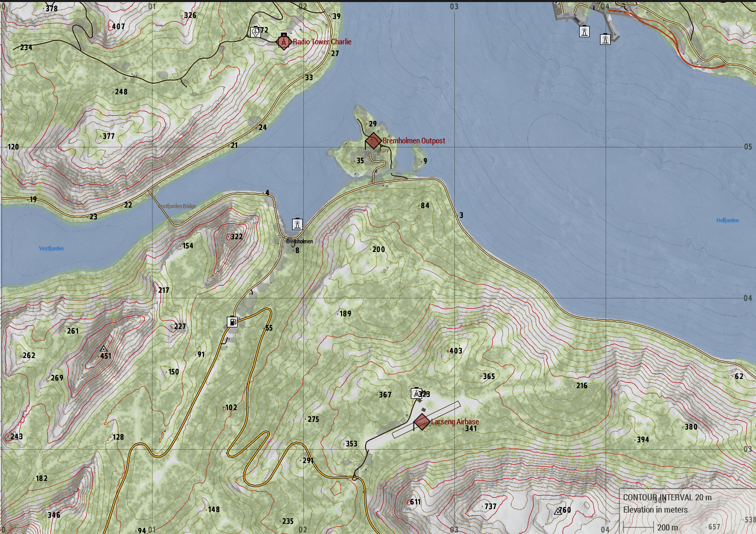Click the Radio Tower Charlie text label

pyautogui.click(x=322, y=42)
